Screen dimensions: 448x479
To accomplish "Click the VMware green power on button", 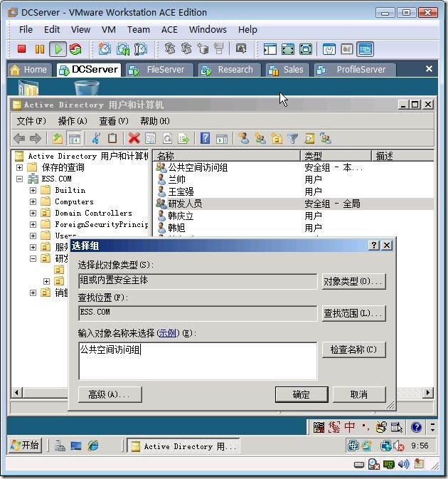I will 58,49.
